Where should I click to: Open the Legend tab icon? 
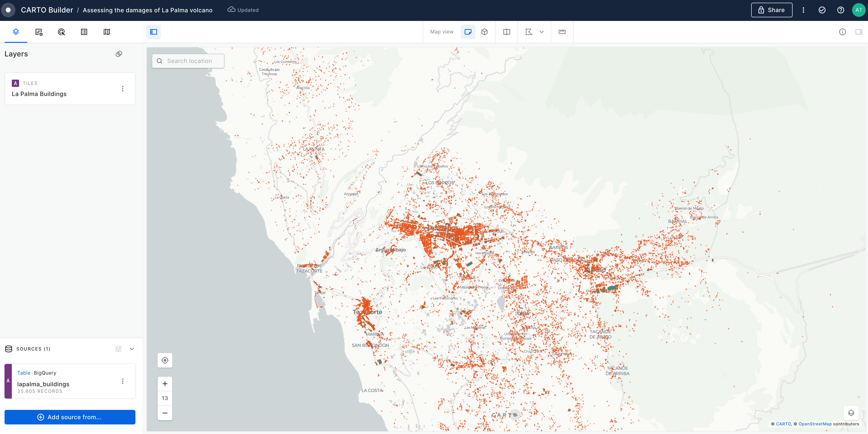pyautogui.click(x=84, y=32)
